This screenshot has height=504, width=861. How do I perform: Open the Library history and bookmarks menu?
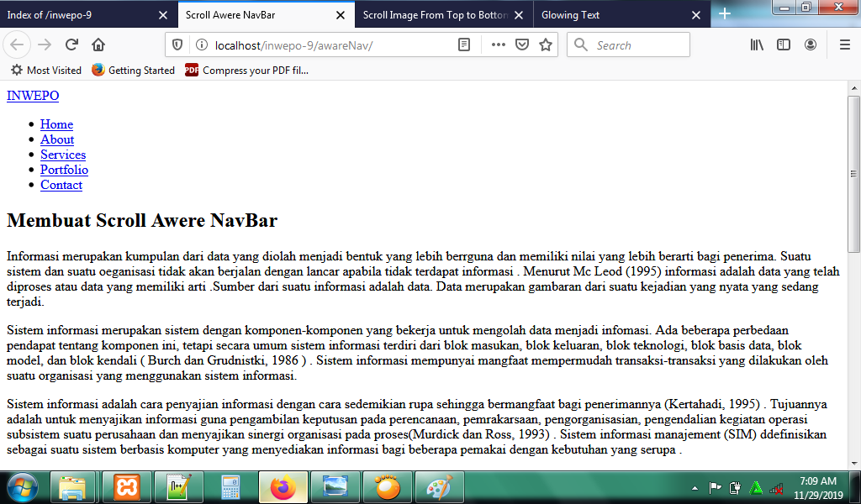(x=757, y=45)
